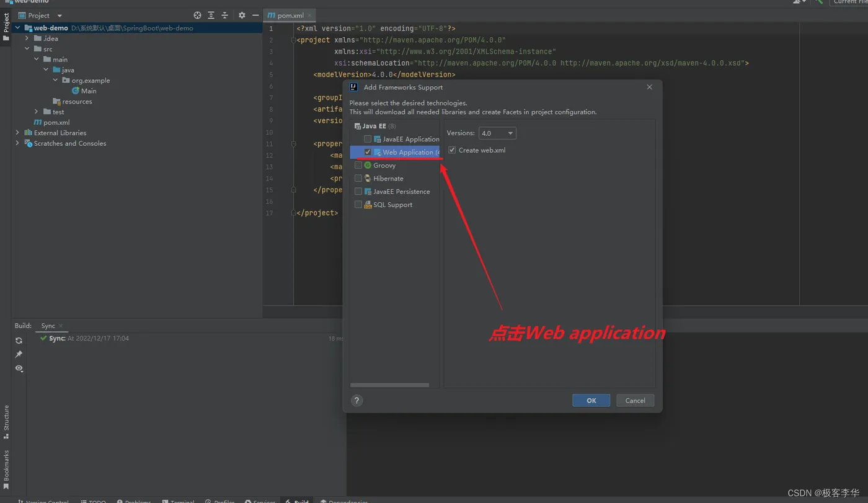Collapse the web-demo root node

click(17, 28)
